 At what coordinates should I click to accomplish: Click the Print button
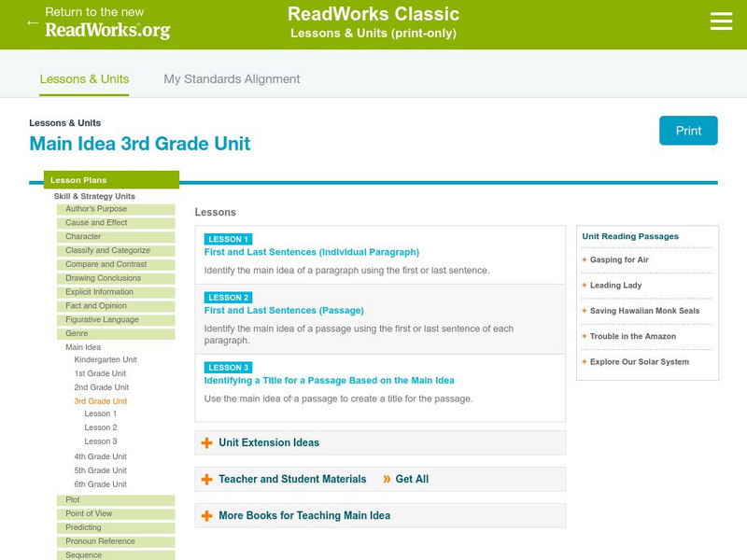[688, 131]
